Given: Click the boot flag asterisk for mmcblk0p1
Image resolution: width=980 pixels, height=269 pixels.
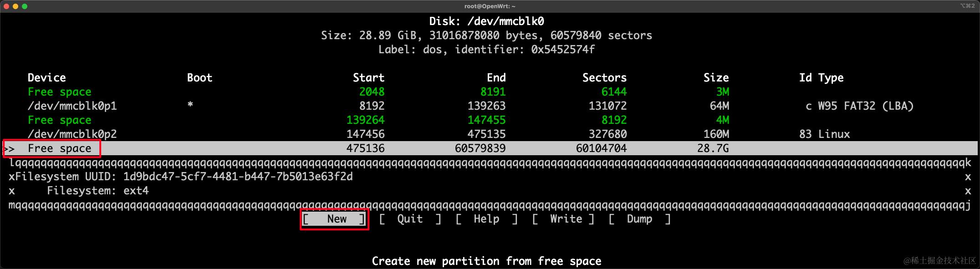Looking at the screenshot, I should point(190,105).
